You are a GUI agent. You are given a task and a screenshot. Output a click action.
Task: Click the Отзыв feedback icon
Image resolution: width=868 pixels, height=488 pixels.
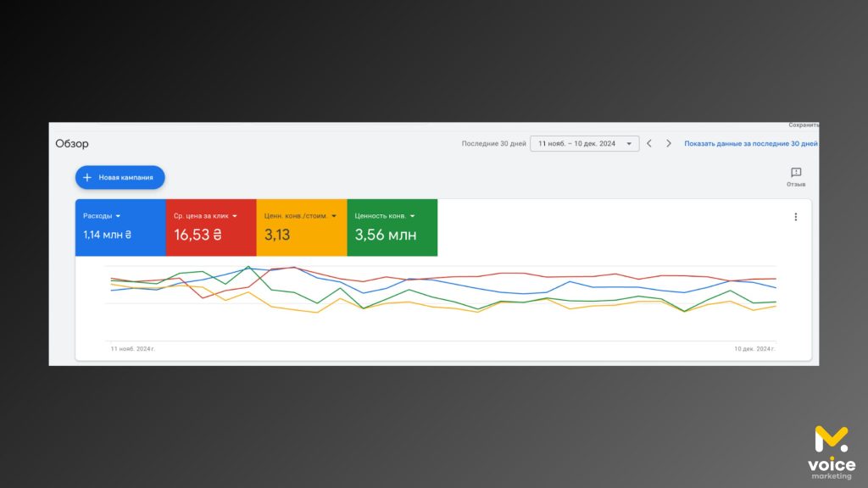(x=796, y=173)
